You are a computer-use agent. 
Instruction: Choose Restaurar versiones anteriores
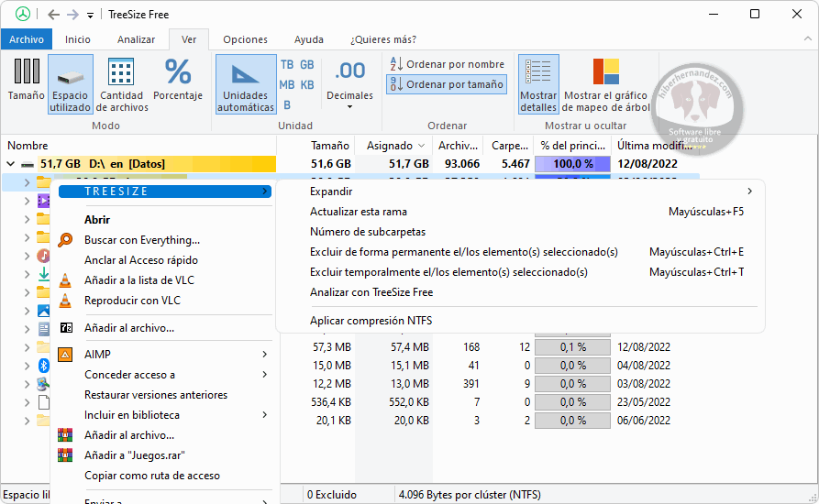coord(156,395)
